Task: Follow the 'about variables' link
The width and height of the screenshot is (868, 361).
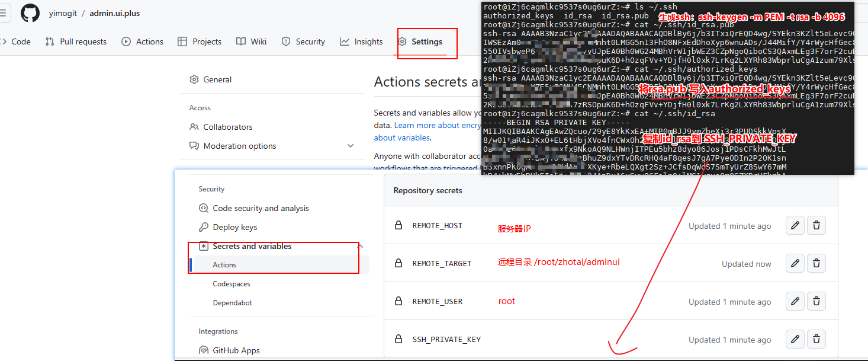Action: tap(402, 138)
